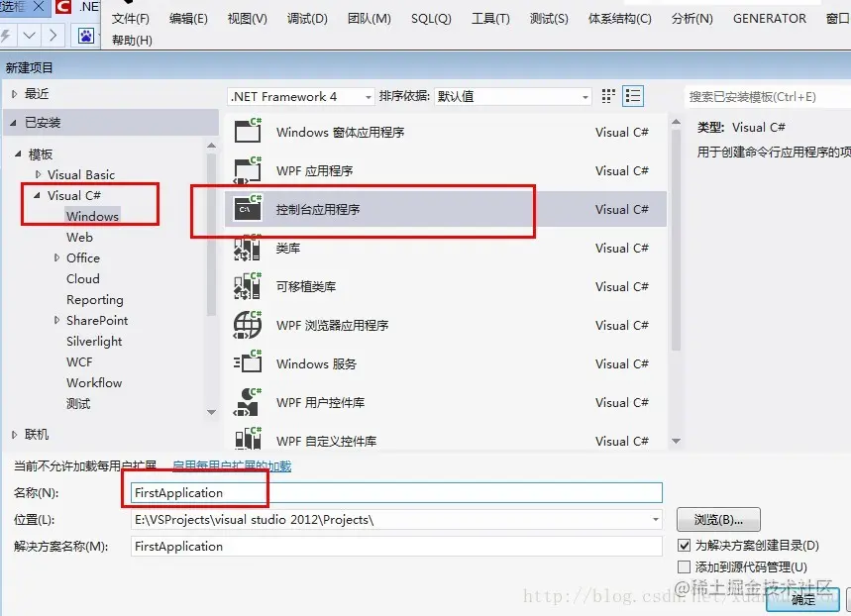
Task: Click the WPF application template icon
Action: [x=248, y=170]
